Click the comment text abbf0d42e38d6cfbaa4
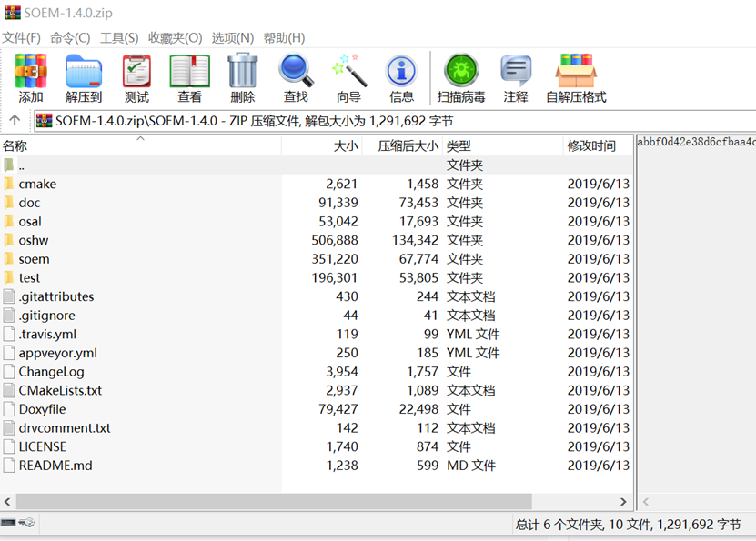 (696, 142)
